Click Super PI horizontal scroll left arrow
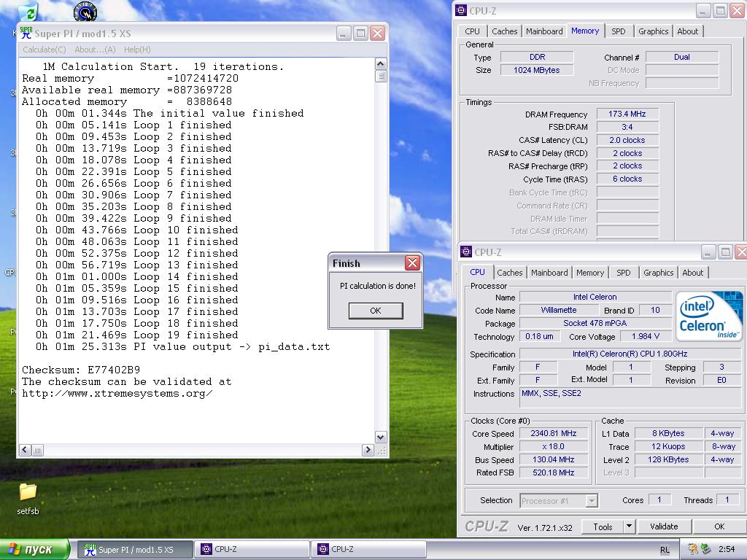This screenshot has height=560, width=747. click(26, 450)
